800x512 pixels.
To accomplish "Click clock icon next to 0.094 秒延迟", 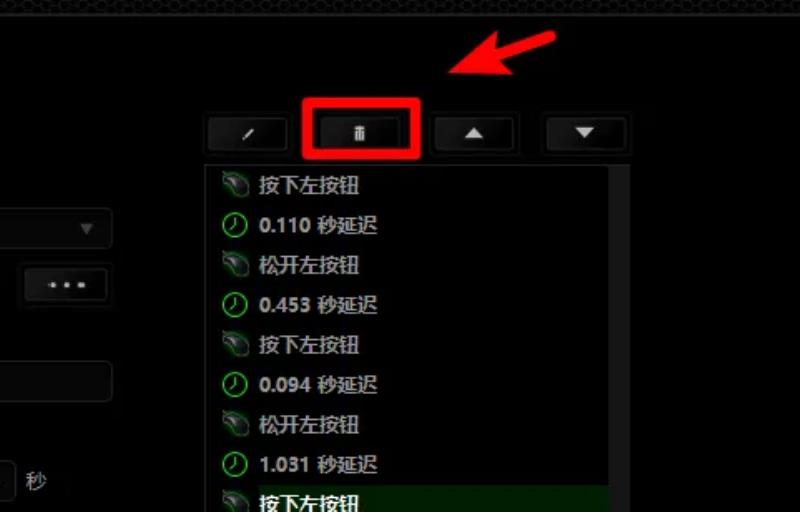I will pyautogui.click(x=235, y=384).
